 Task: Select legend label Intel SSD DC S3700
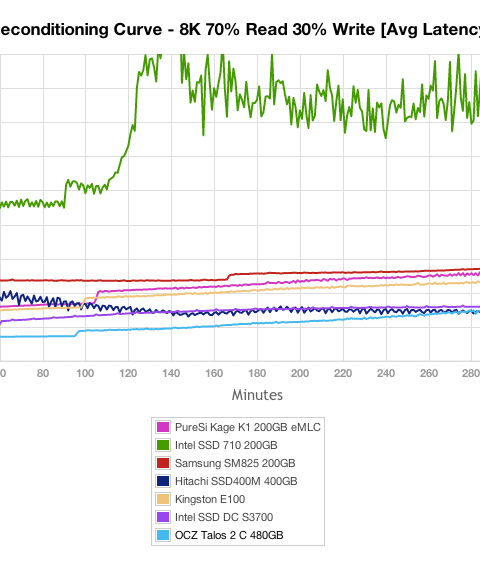[x=224, y=517]
